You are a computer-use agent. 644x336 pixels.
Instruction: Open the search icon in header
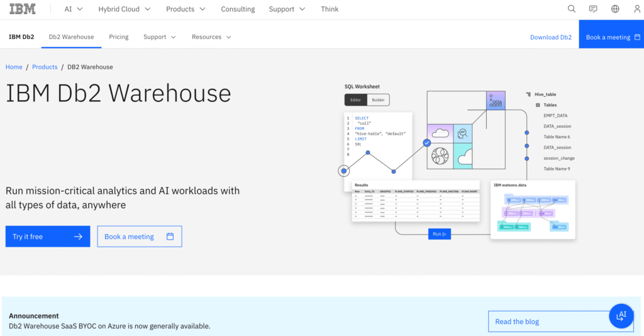[x=571, y=9]
